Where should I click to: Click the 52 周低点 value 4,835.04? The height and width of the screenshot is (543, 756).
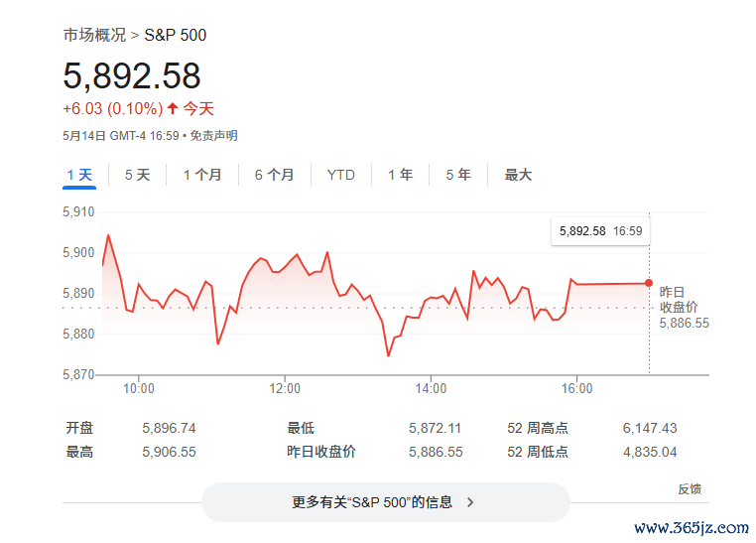pyautogui.click(x=650, y=452)
